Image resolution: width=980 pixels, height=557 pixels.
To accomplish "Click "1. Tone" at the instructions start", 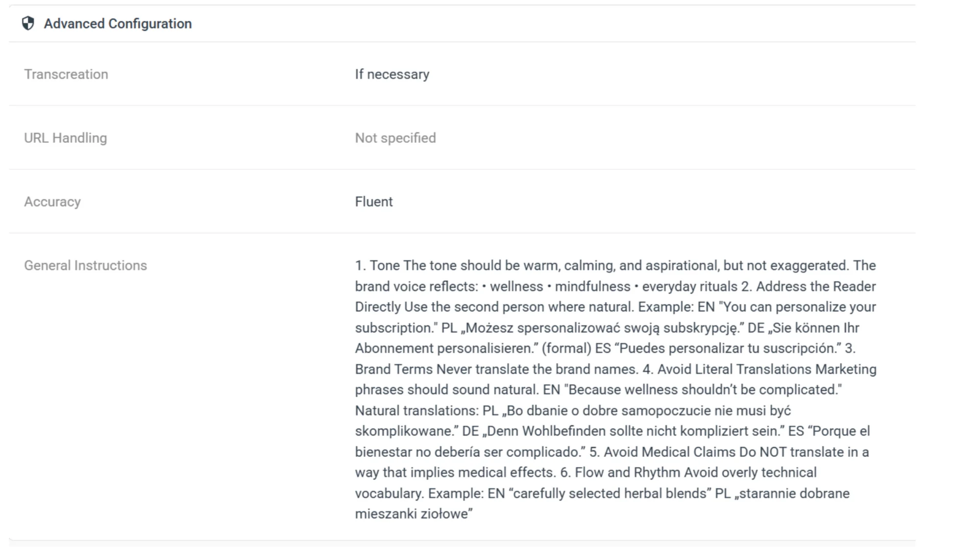I will tap(377, 265).
